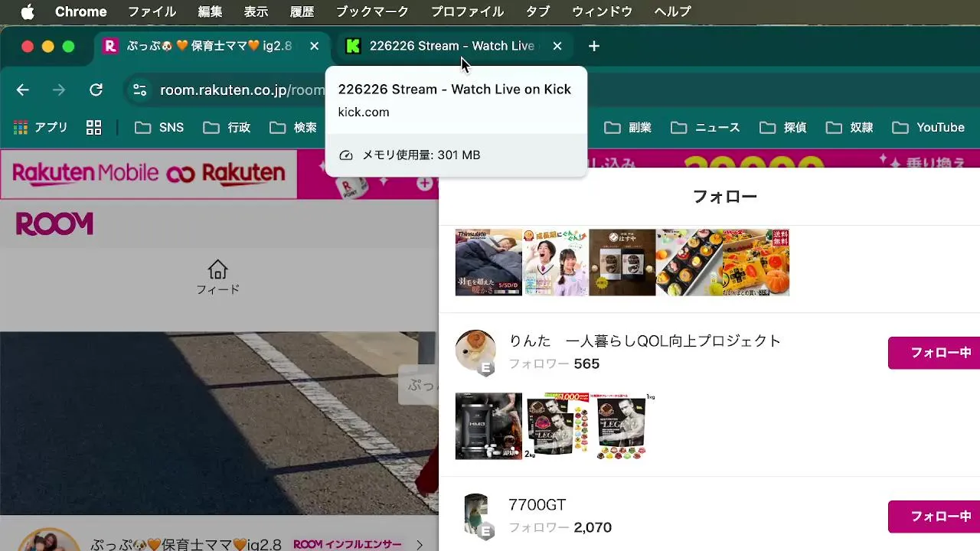This screenshot has width=980, height=551.
Task: Click the フォロー panel heading
Action: pyautogui.click(x=724, y=197)
